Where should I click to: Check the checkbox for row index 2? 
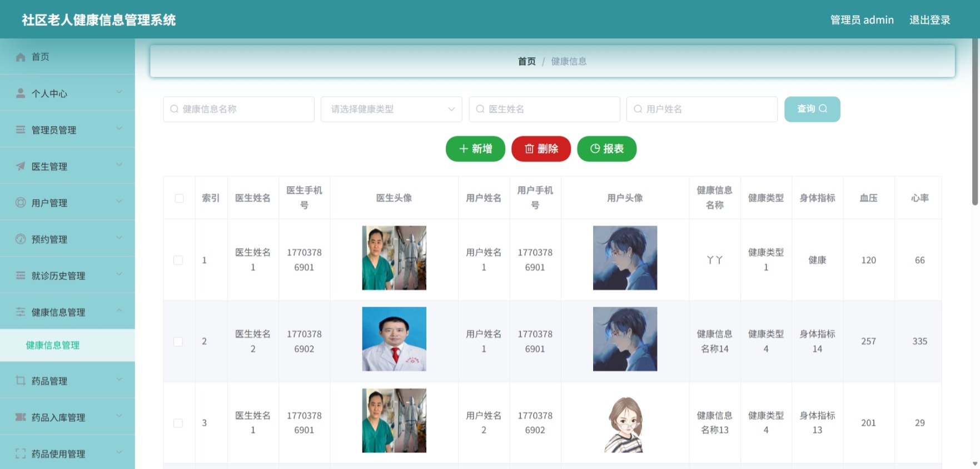click(178, 341)
